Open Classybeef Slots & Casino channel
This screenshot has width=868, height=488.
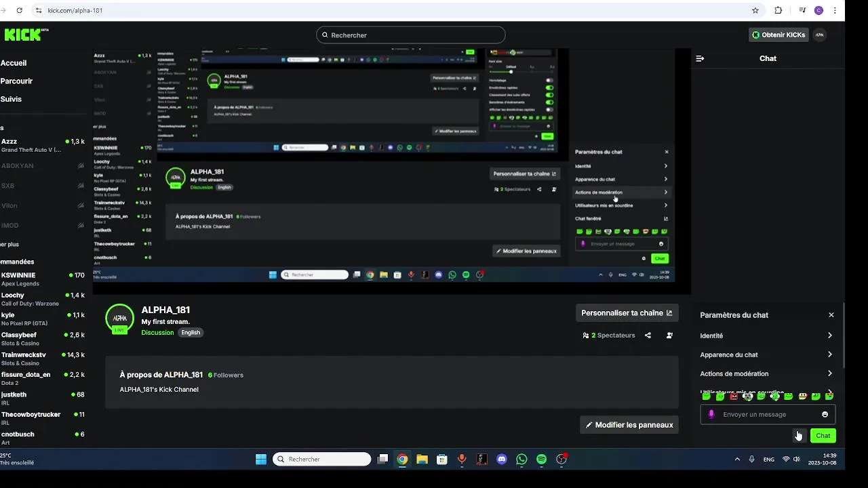pos(42,339)
